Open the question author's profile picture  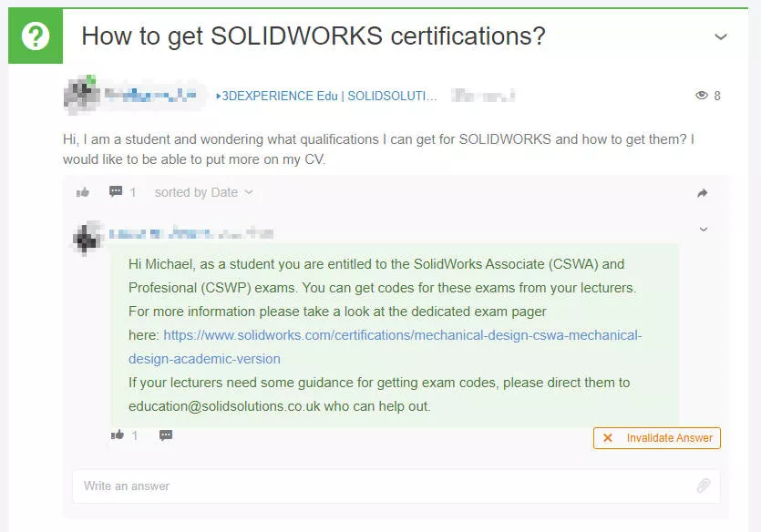pos(80,95)
